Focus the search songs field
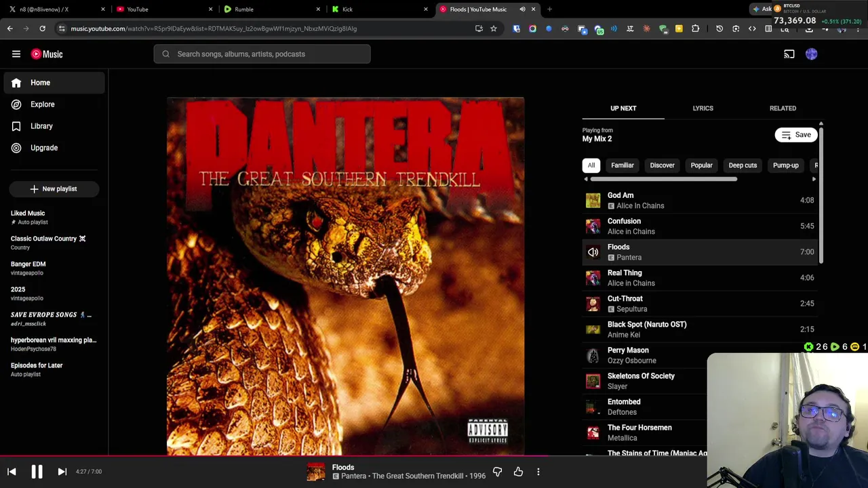The height and width of the screenshot is (488, 868). pyautogui.click(x=262, y=54)
